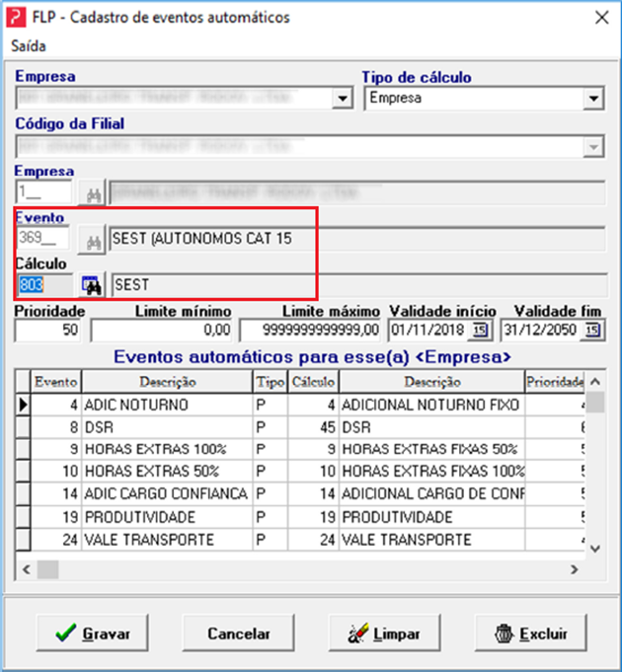The height and width of the screenshot is (672, 622).
Task: Click the Evento search binoculars icon
Action: (93, 240)
